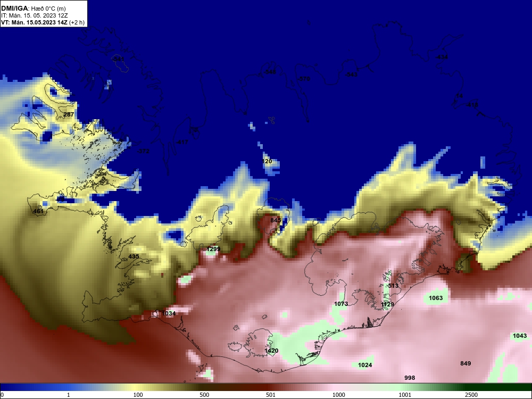Click the 849 value label
This screenshot has width=532, height=399.
pos(465,363)
